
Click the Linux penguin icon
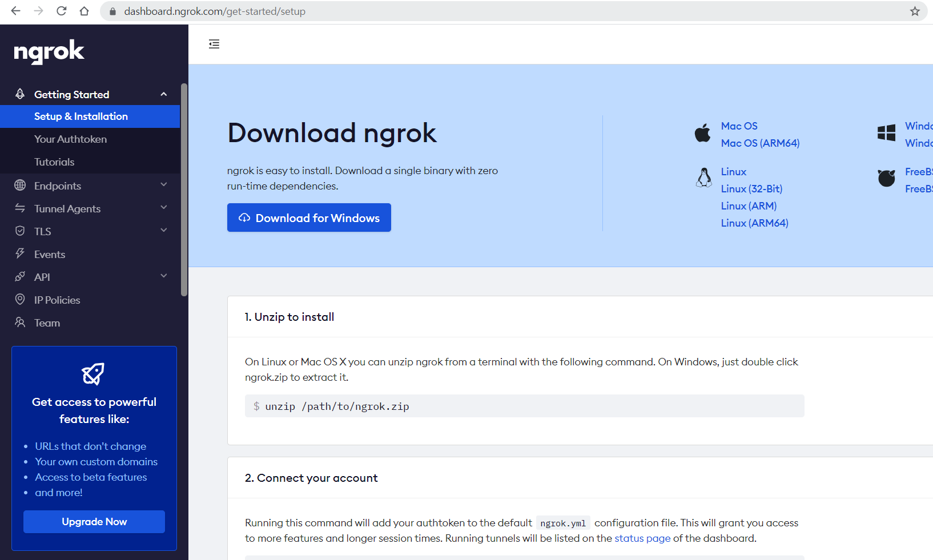click(704, 178)
